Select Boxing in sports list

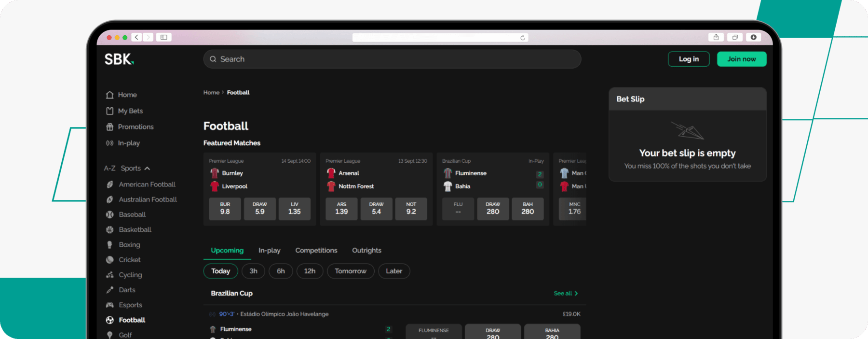click(x=123, y=245)
